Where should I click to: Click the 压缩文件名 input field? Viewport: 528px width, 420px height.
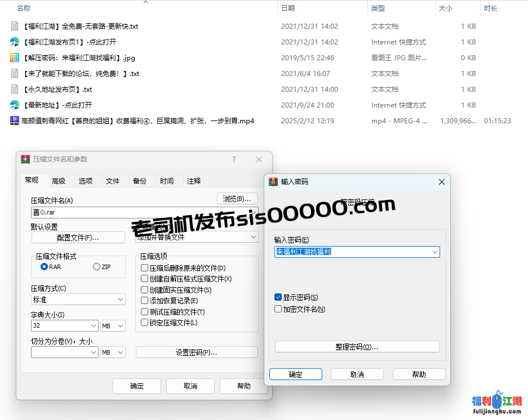(124, 212)
